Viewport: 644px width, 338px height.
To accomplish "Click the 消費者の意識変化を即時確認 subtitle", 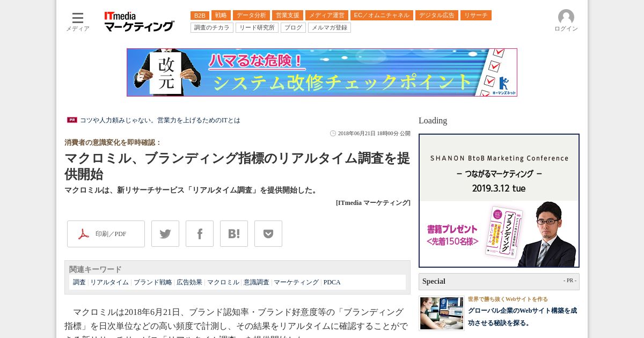I will [x=113, y=143].
